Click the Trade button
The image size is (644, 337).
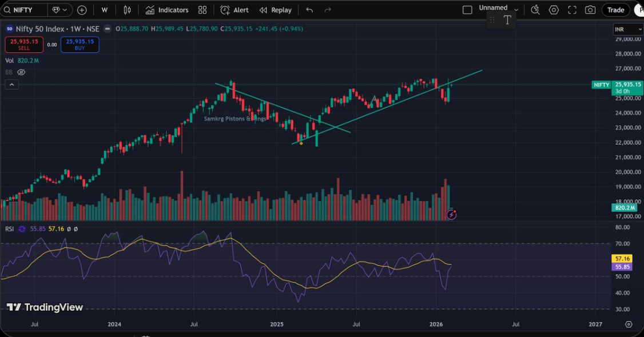tap(615, 10)
